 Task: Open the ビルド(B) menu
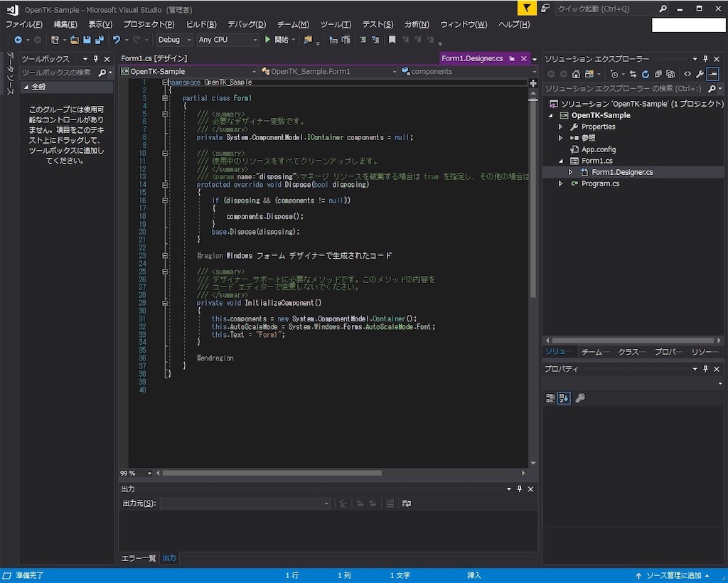pyautogui.click(x=201, y=25)
